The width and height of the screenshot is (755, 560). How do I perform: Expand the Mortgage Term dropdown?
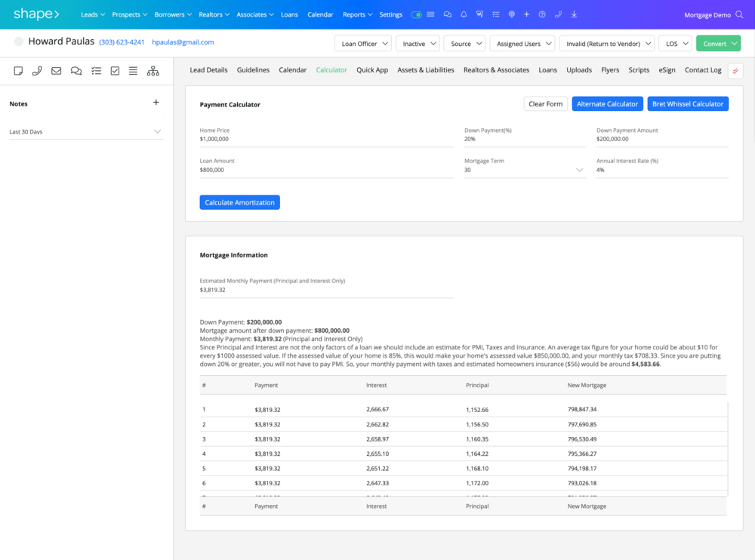pos(525,170)
